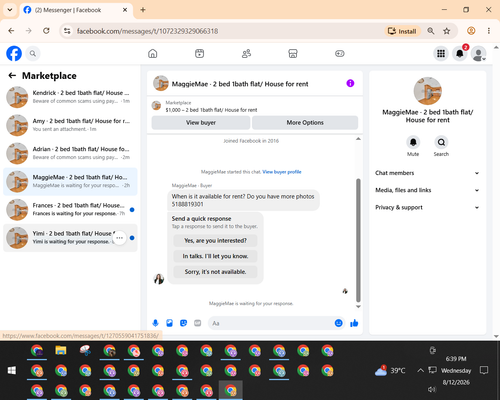Send quick reply 'Yes, are you interested?'
The width and height of the screenshot is (500, 400).
pos(215,240)
